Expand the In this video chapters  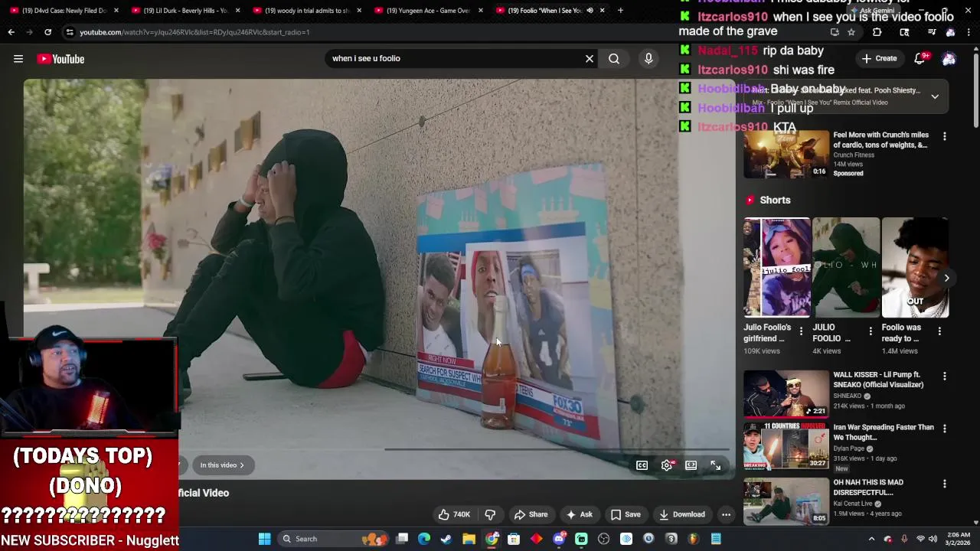click(222, 465)
